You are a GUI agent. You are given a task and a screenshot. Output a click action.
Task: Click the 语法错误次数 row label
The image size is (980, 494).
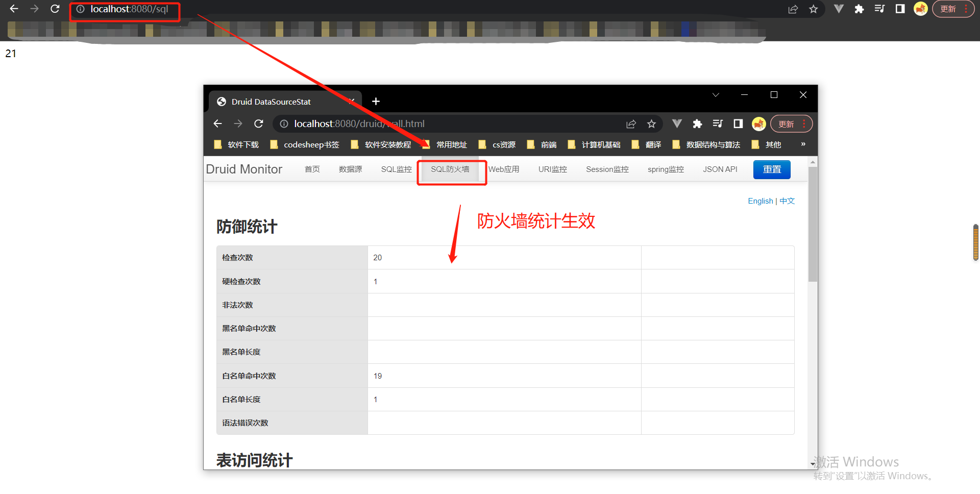[x=245, y=423]
